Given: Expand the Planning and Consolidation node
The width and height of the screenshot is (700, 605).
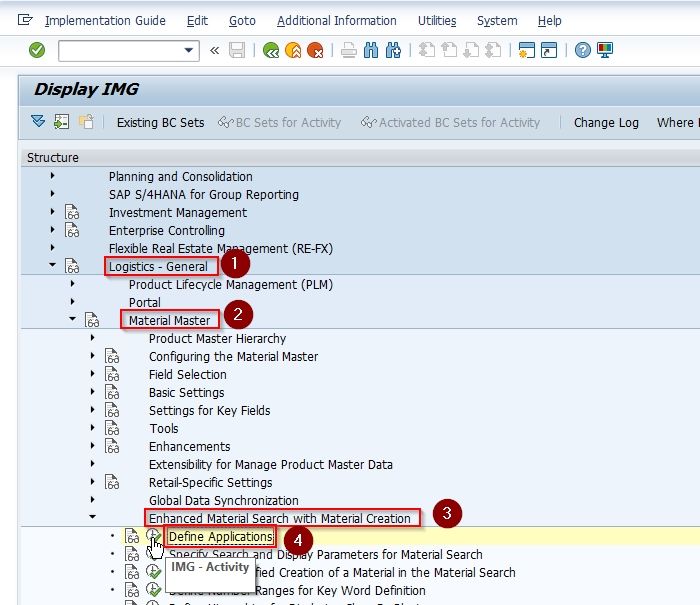Looking at the screenshot, I should click(53, 176).
